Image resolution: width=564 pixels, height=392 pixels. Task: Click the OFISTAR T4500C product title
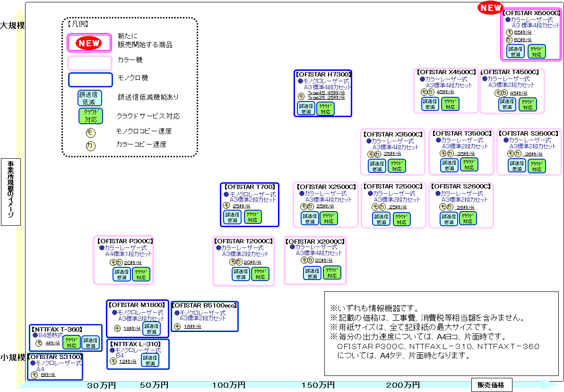pos(510,72)
